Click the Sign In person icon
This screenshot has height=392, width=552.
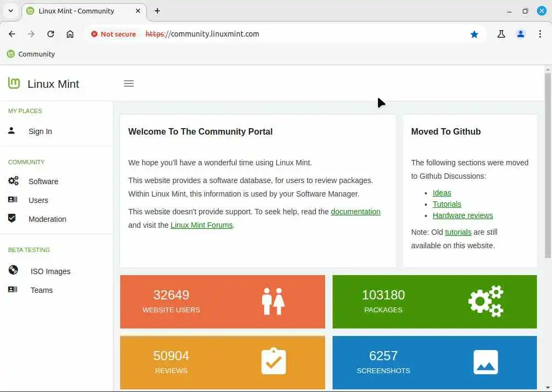pyautogui.click(x=11, y=131)
